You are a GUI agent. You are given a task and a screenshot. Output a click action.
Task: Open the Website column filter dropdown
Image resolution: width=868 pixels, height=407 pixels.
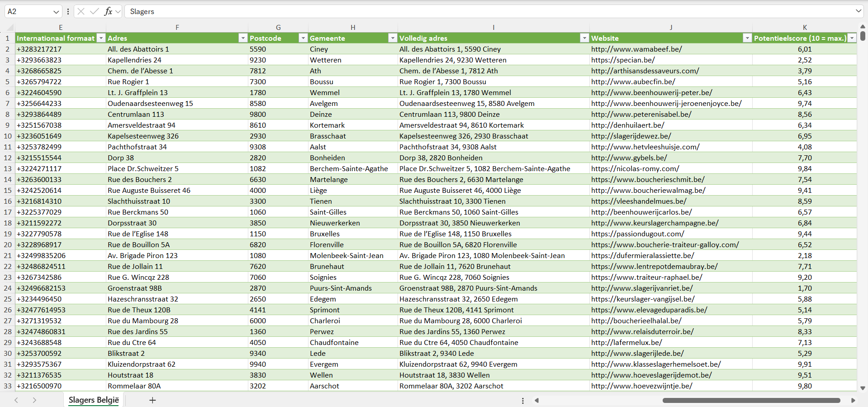click(x=747, y=38)
